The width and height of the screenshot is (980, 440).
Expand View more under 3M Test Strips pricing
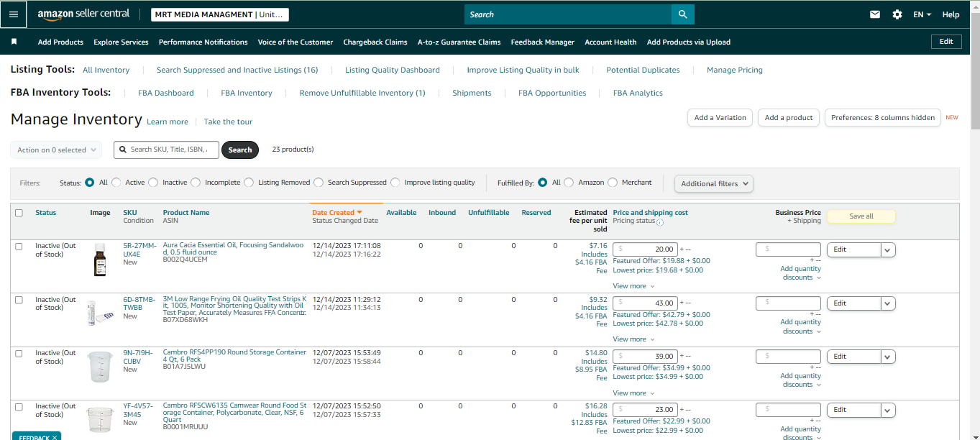pos(633,339)
